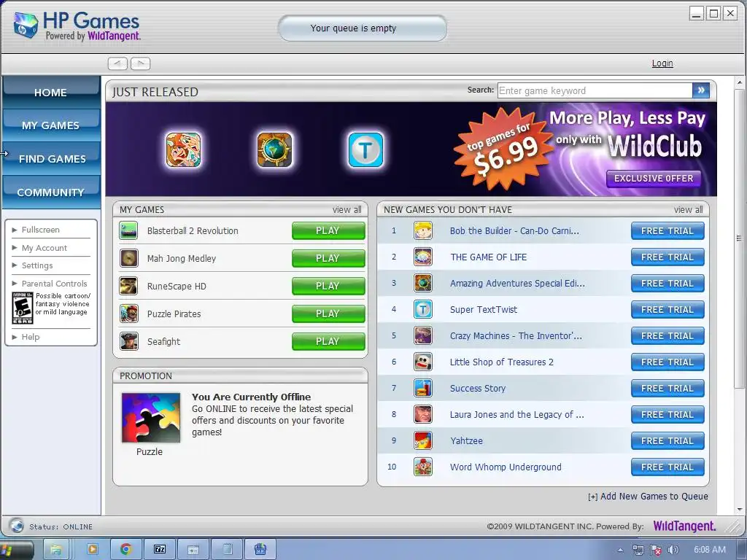The height and width of the screenshot is (560, 747).
Task: Click the vertical scrollbar down arrow
Action: pyautogui.click(x=740, y=509)
